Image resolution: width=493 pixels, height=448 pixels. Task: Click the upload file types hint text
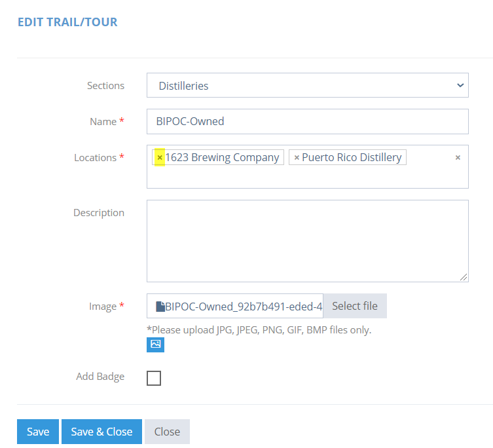point(259,329)
